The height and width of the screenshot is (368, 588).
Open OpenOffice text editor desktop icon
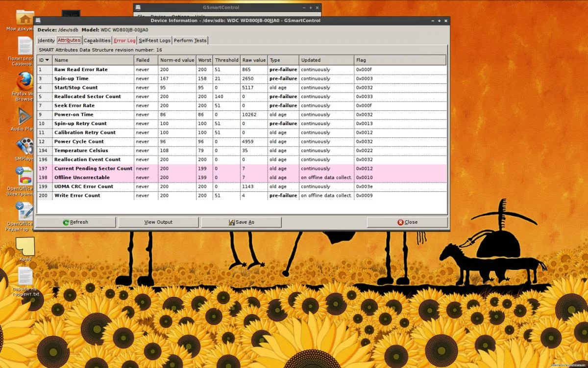point(24,211)
